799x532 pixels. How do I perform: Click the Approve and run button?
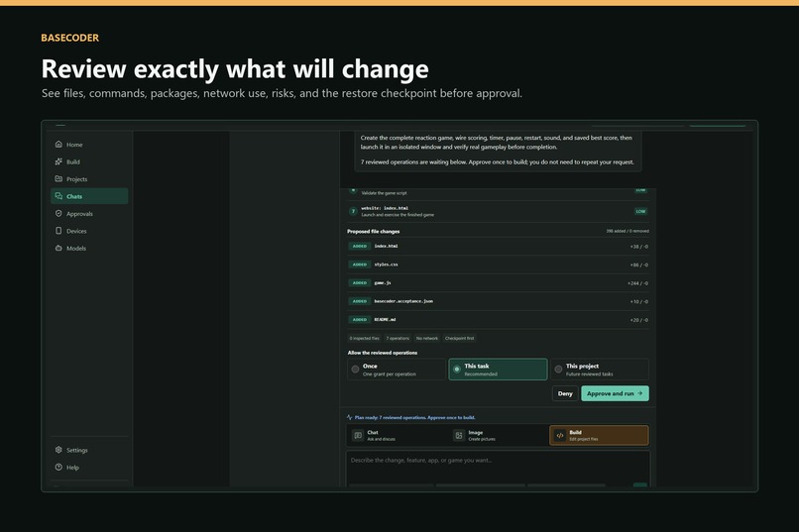(x=615, y=393)
